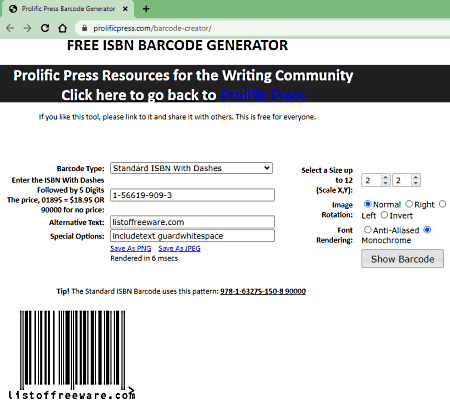Click the Special Options input field
Image resolution: width=450 pixels, height=401 pixels.
[192, 236]
